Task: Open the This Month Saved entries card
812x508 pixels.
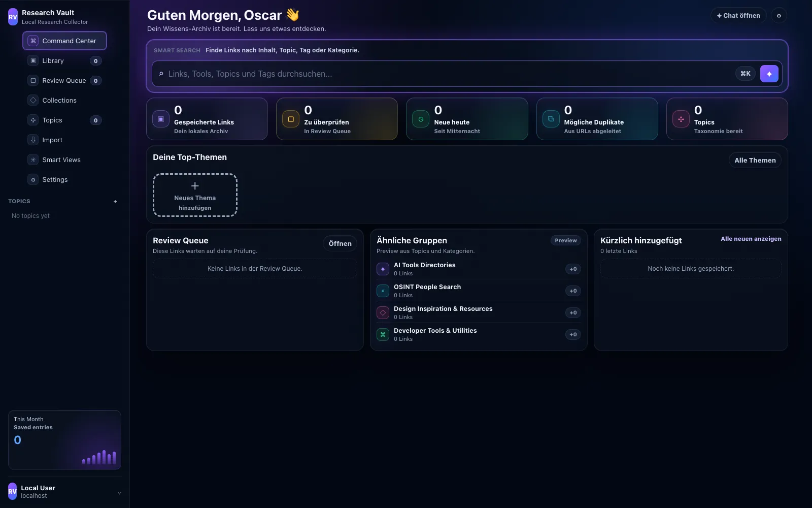Action: pyautogui.click(x=64, y=440)
